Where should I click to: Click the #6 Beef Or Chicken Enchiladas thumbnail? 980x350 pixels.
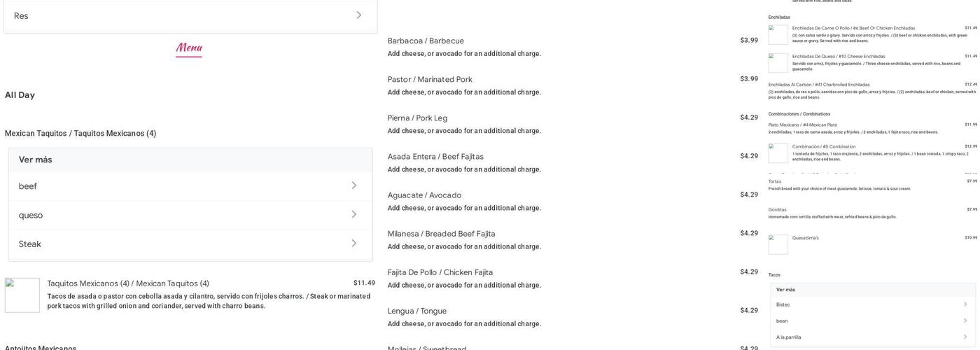click(778, 35)
